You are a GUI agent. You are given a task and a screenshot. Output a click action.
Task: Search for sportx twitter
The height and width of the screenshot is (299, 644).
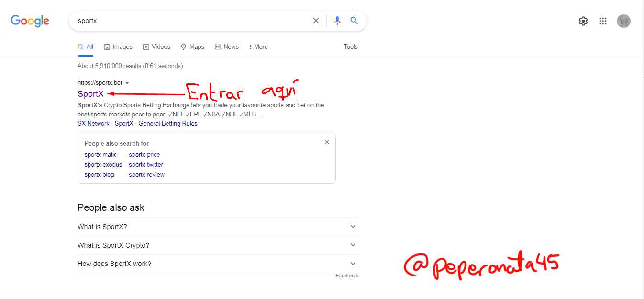tap(146, 165)
